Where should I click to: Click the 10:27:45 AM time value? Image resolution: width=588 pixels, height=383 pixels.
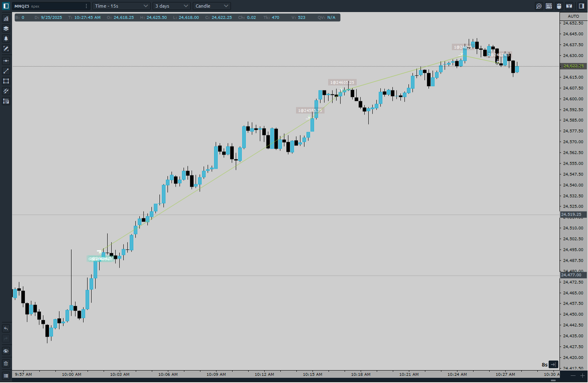coord(88,17)
